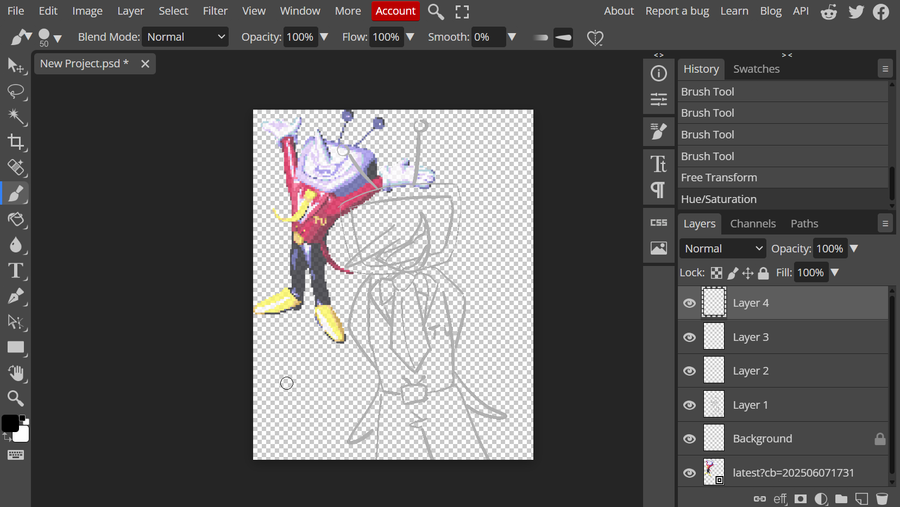Toggle fullscreen mode icon
Image resolution: width=900 pixels, height=507 pixels.
(462, 11)
